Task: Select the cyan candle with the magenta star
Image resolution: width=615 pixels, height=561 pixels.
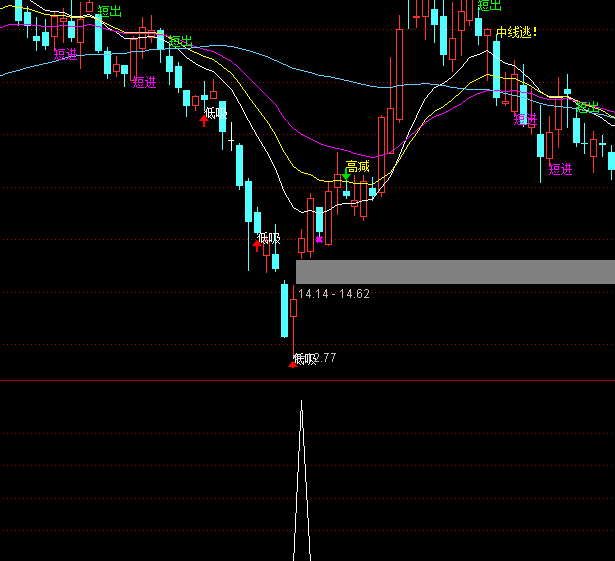Action: point(320,219)
